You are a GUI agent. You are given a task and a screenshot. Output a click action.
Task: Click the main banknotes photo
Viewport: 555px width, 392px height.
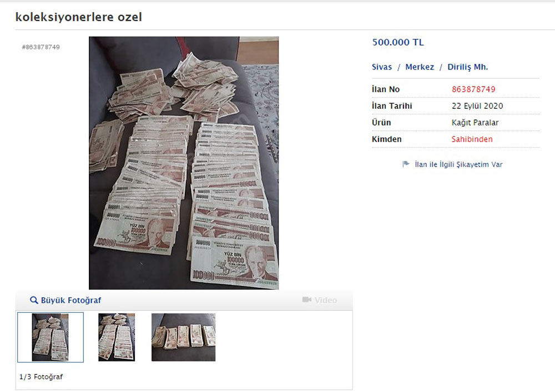pyautogui.click(x=184, y=163)
